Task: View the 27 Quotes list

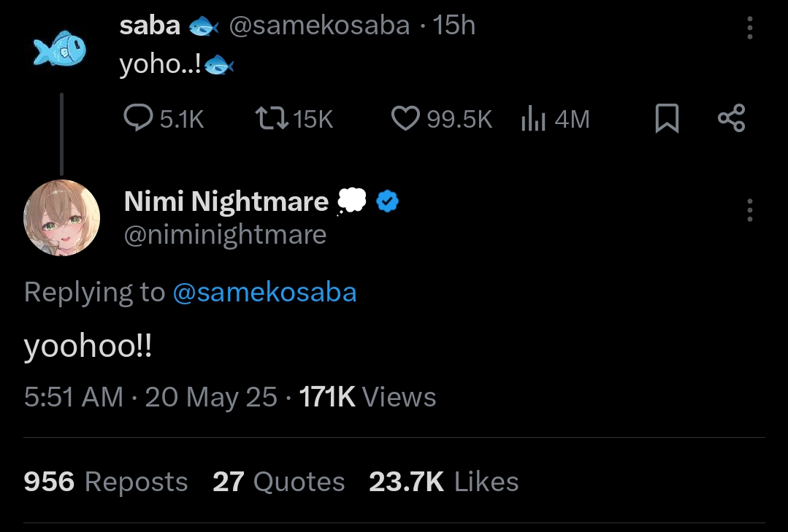Action: click(x=278, y=482)
